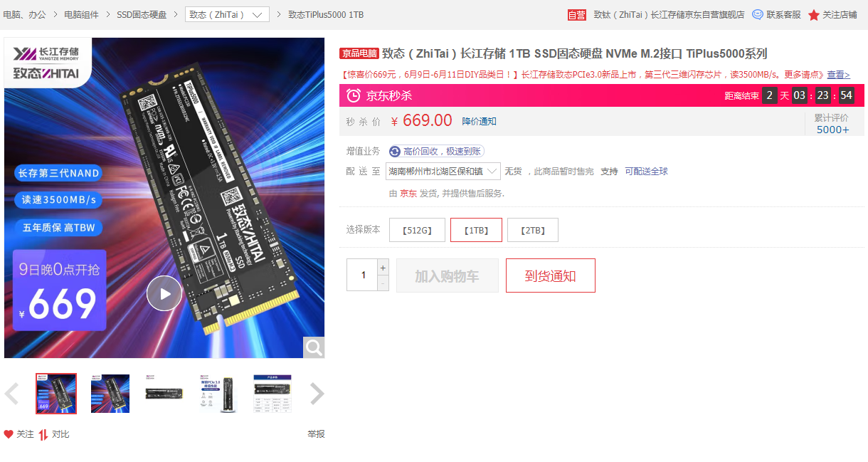The image size is (868, 462).
Task: Show next thumbnails with right arrow
Action: [x=317, y=394]
